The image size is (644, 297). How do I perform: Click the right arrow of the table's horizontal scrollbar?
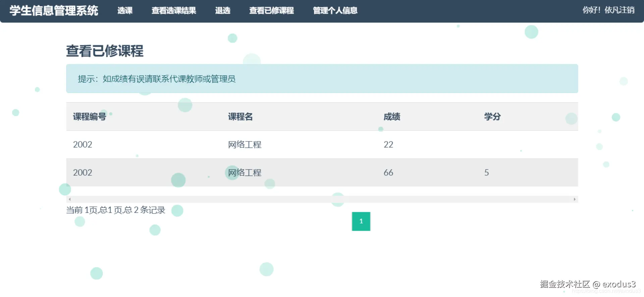coord(575,199)
